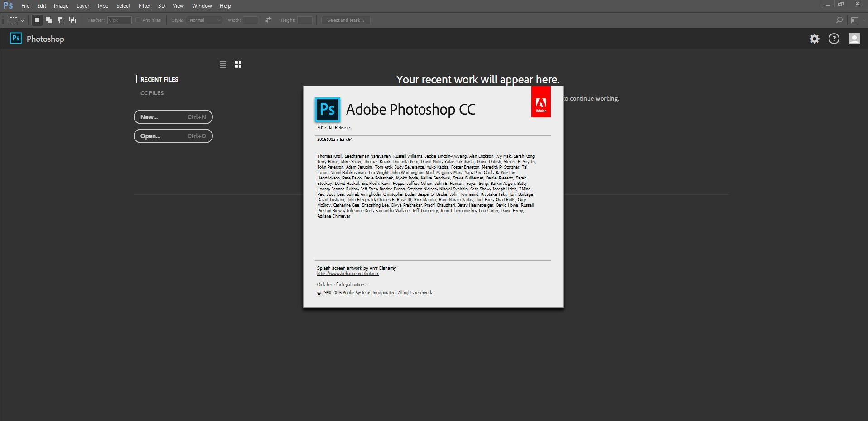Open the Help menu

click(225, 6)
